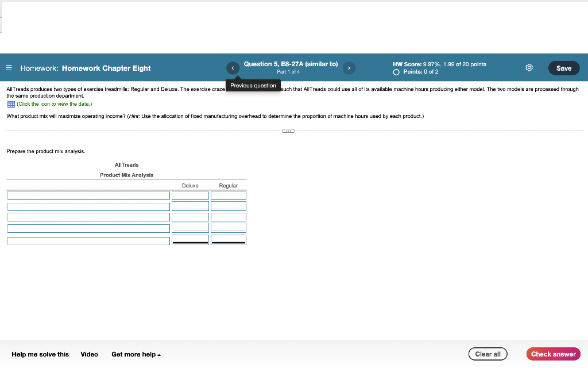Save the homework with Save button

pos(564,68)
